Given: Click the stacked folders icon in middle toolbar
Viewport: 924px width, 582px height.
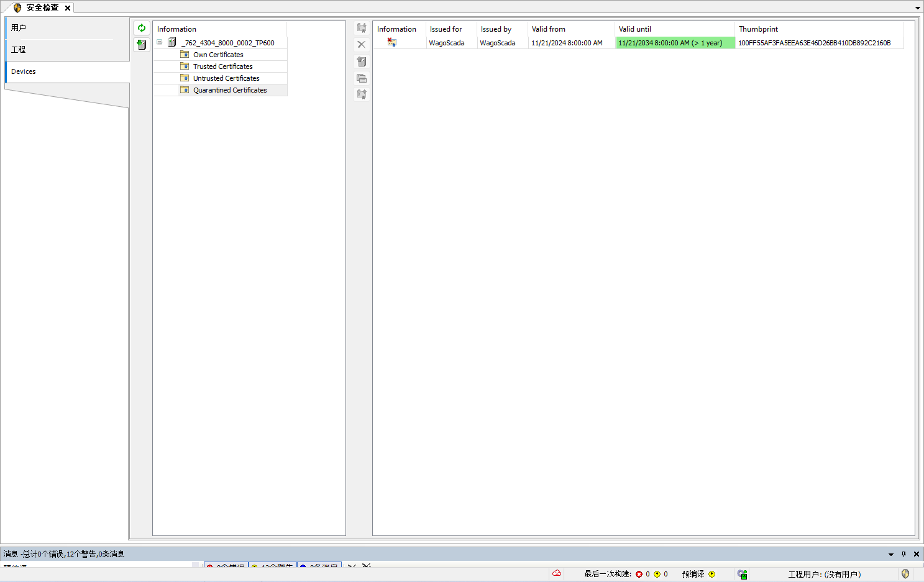Looking at the screenshot, I should 361,78.
